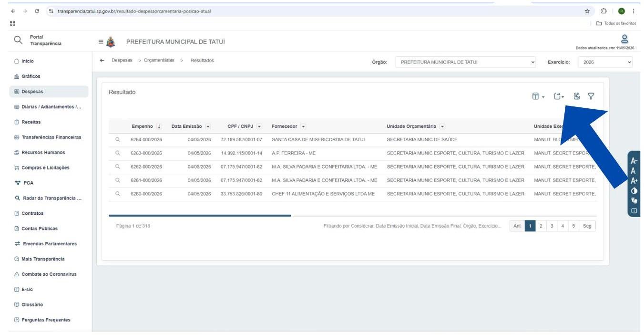This screenshot has height=335, width=644.
Task: Open the filter funnel icon
Action: [591, 96]
